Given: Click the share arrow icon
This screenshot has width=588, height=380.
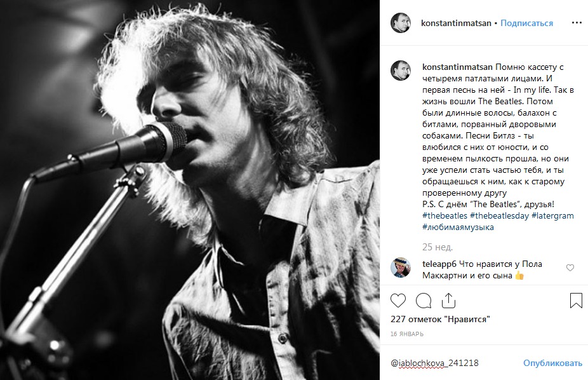Looking at the screenshot, I should tap(448, 300).
